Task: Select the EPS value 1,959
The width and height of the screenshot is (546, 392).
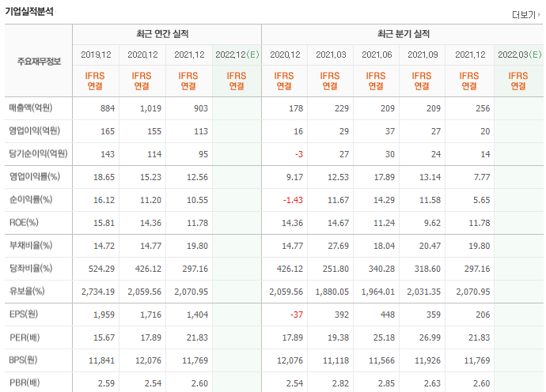Action: click(104, 315)
